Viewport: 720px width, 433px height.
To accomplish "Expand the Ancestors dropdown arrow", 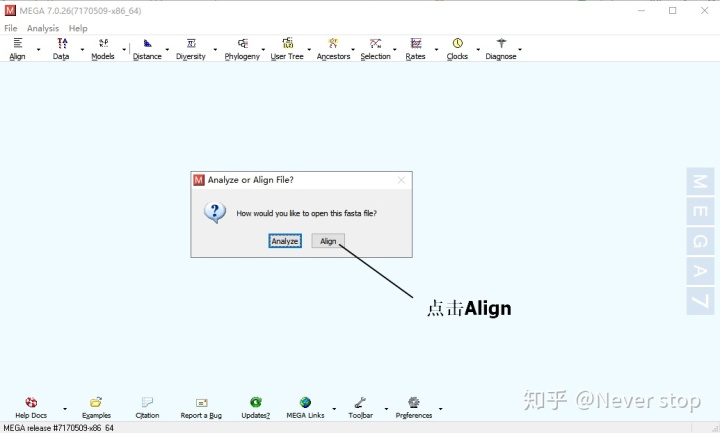I will click(353, 50).
